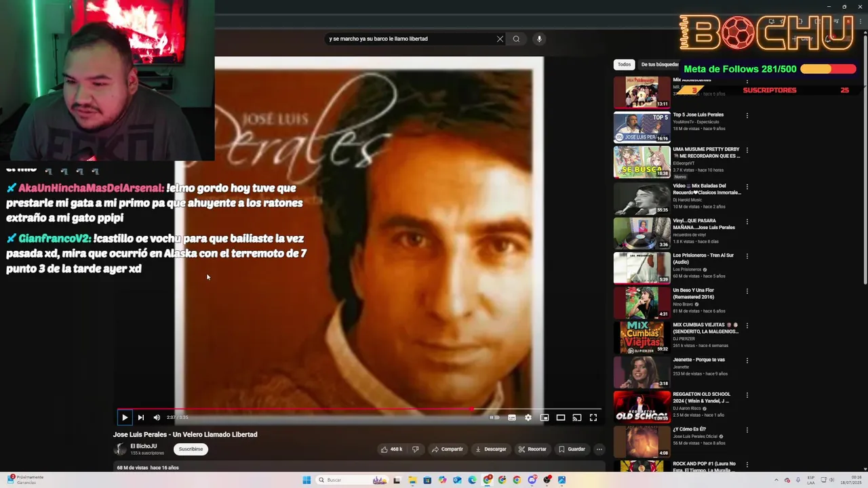Play the Jose Luis Perales video
Image resolution: width=868 pixels, height=488 pixels.
tap(124, 418)
